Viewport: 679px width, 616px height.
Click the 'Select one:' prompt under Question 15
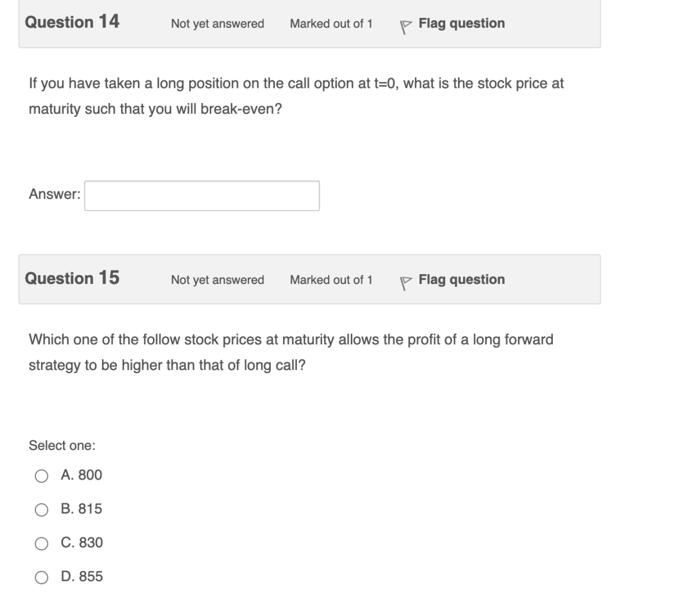(62, 445)
